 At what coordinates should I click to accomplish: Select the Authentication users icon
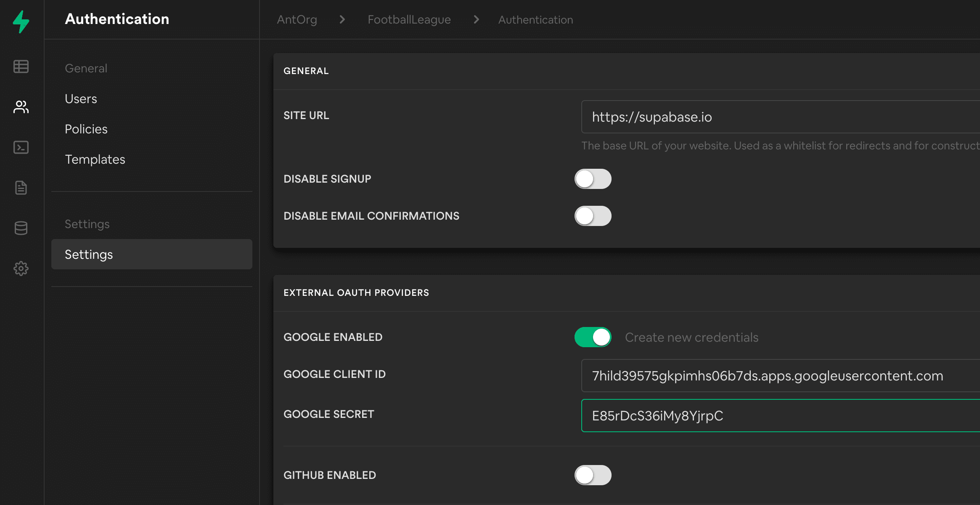click(21, 106)
